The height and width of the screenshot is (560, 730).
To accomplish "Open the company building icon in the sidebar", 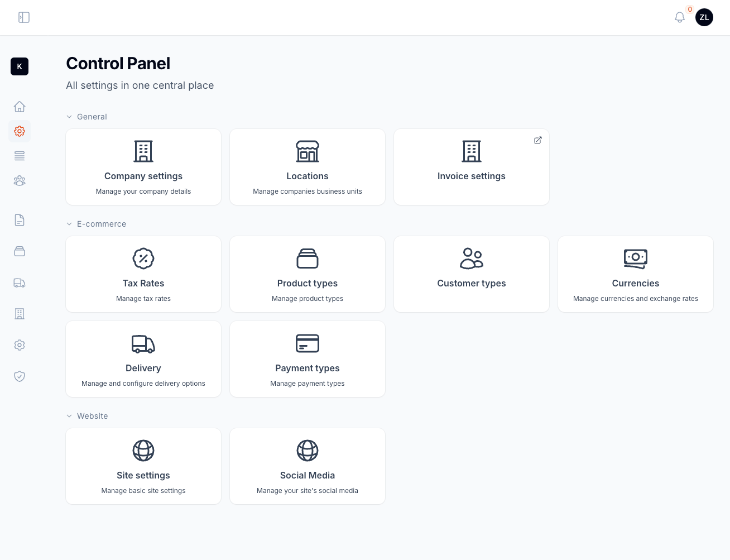I will point(20,314).
